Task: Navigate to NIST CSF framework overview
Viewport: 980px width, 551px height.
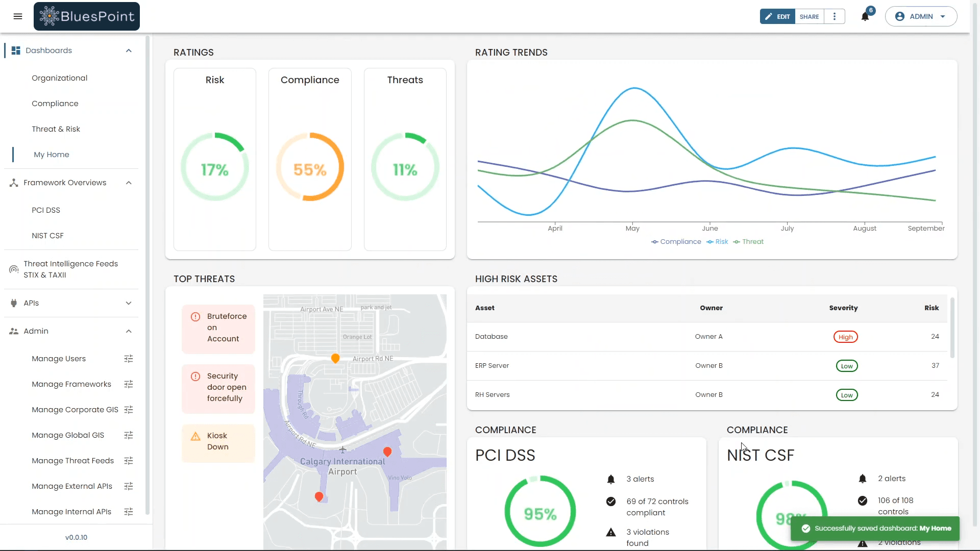Action: [48, 236]
